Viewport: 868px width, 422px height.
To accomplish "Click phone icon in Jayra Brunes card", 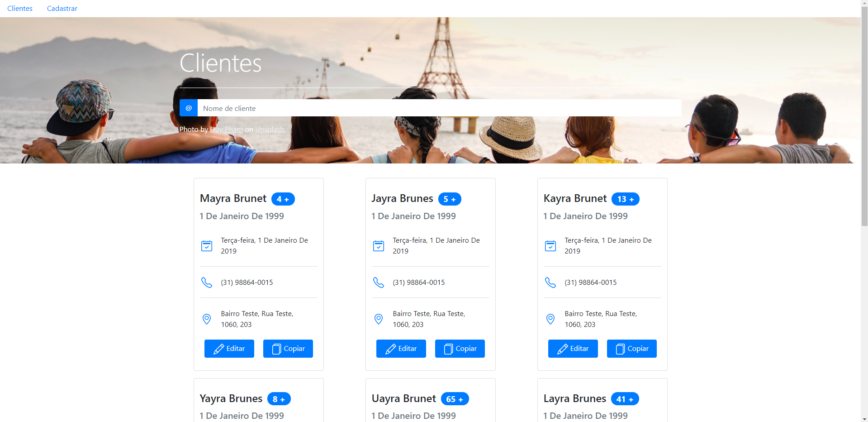I will pos(379,283).
